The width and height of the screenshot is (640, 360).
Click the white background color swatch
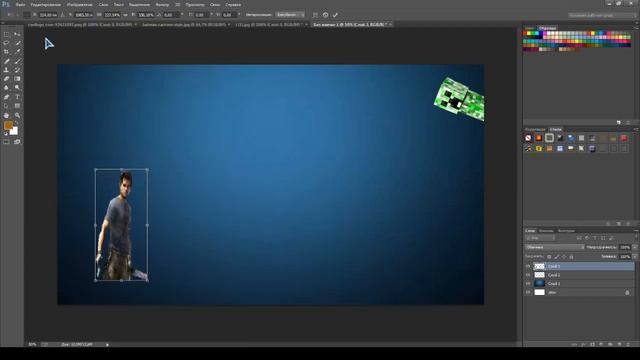[15, 132]
